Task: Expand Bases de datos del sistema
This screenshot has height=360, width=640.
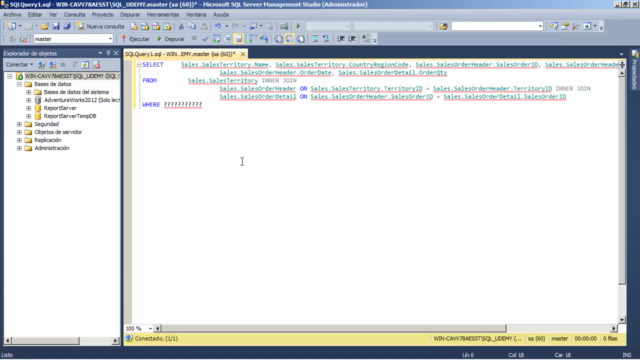Action: tap(29, 92)
